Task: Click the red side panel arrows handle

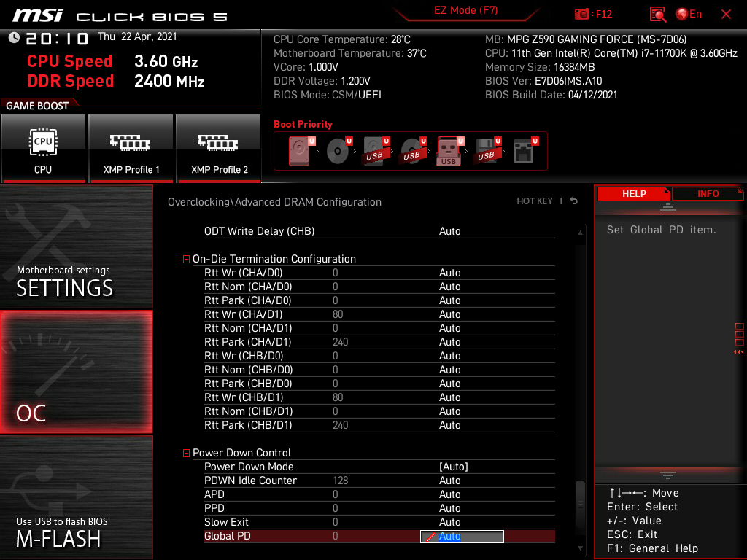Action: [739, 339]
